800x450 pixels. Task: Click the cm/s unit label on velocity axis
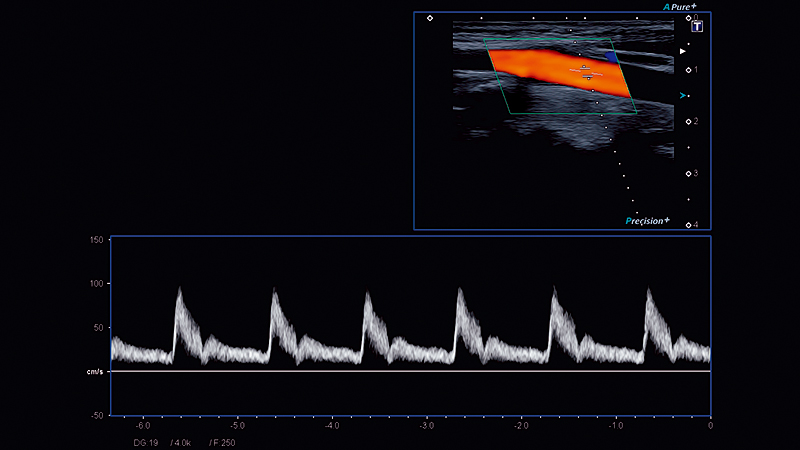coord(95,371)
